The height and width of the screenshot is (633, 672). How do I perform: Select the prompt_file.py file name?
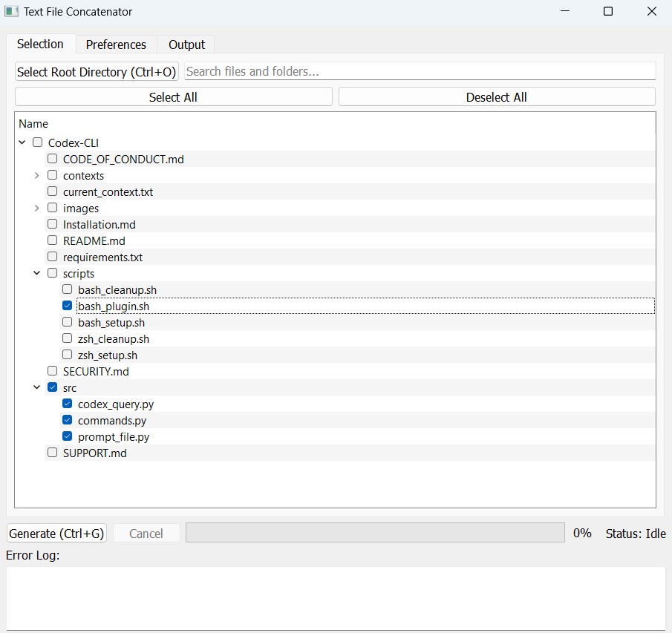(x=114, y=437)
